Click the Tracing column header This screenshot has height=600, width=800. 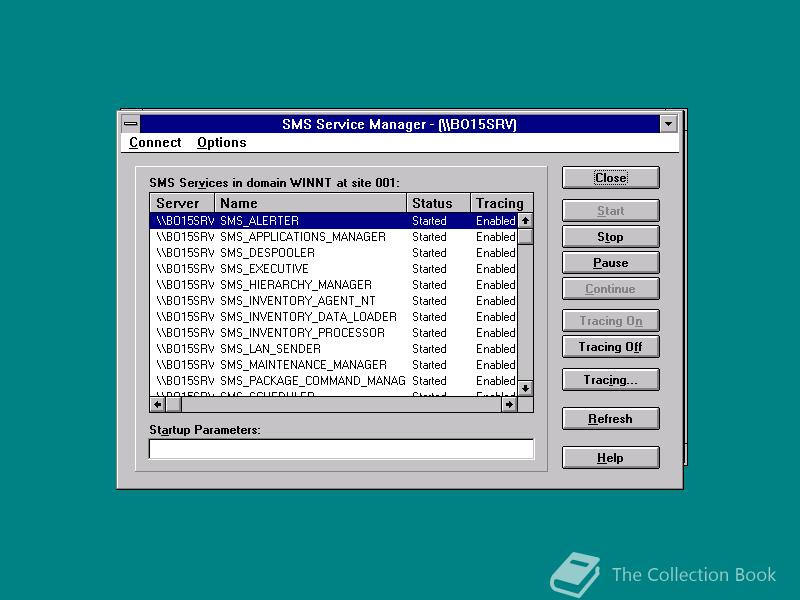502,203
